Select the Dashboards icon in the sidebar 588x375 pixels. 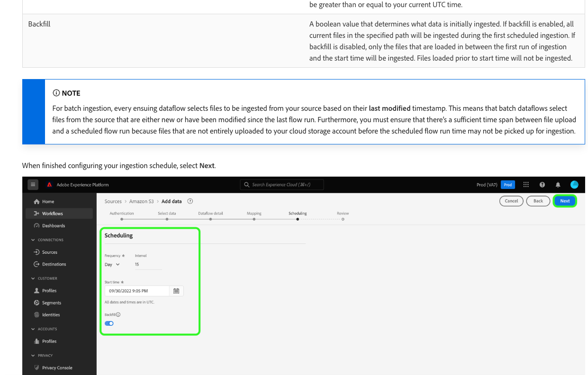pos(37,225)
